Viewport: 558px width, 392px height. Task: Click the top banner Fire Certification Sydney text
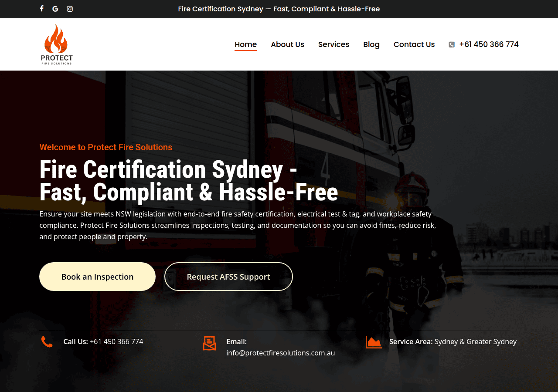point(279,9)
